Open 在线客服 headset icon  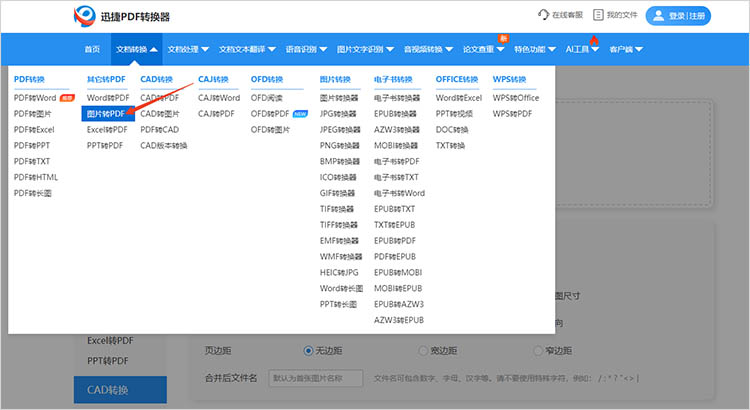pyautogui.click(x=543, y=15)
